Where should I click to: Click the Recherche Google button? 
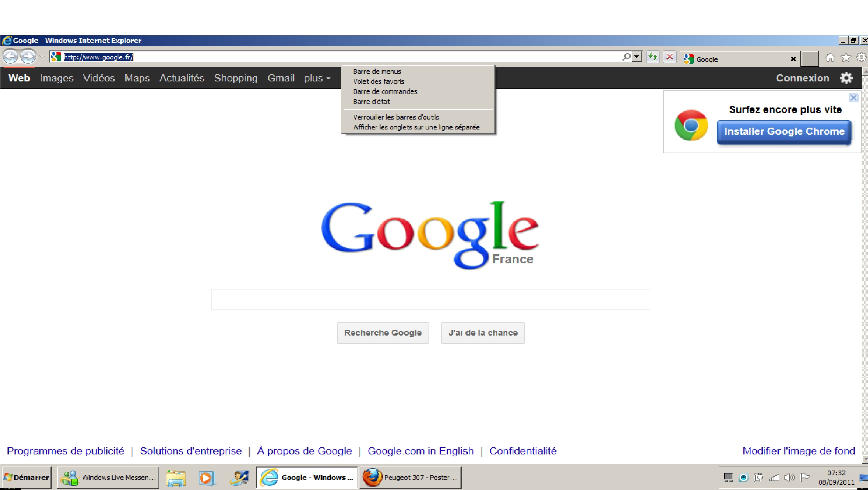click(383, 333)
